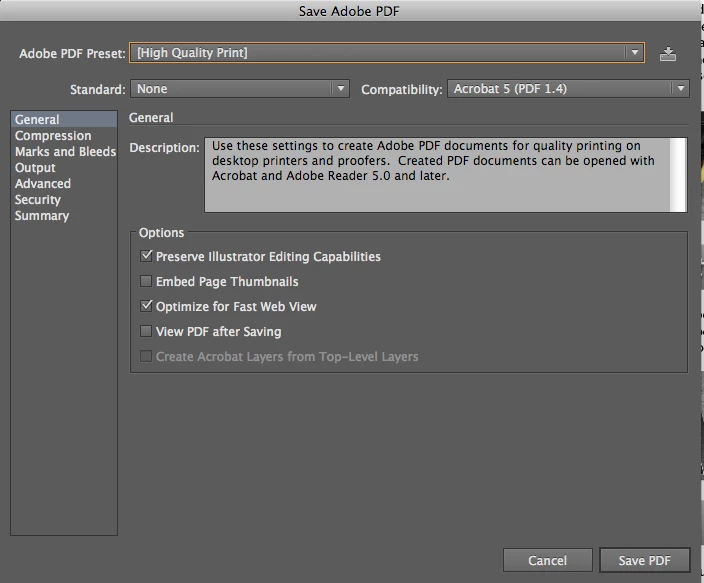Click inside the Description text box

point(437,175)
